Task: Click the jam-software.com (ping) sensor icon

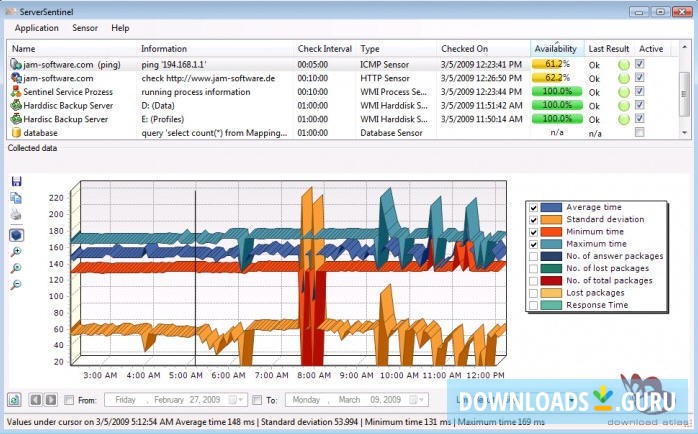Action: pyautogui.click(x=16, y=64)
